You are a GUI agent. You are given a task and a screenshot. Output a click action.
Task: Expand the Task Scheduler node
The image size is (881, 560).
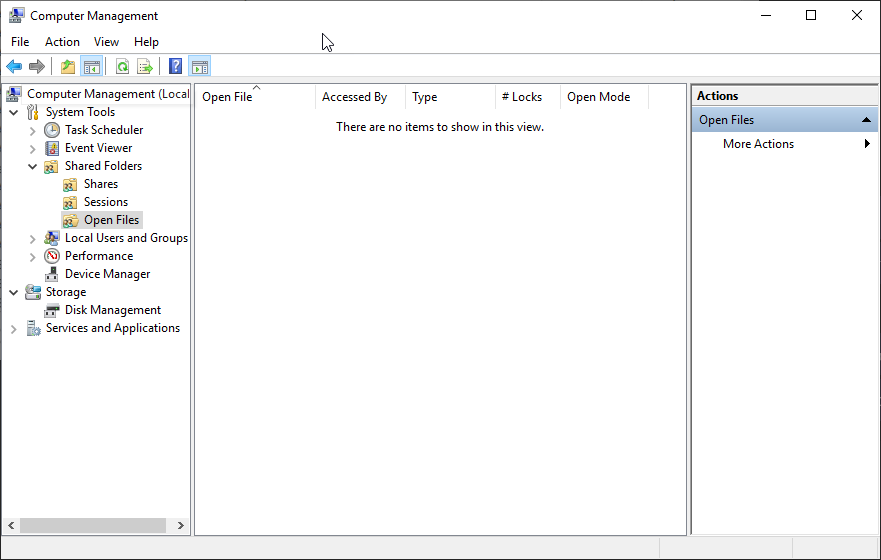(x=33, y=130)
